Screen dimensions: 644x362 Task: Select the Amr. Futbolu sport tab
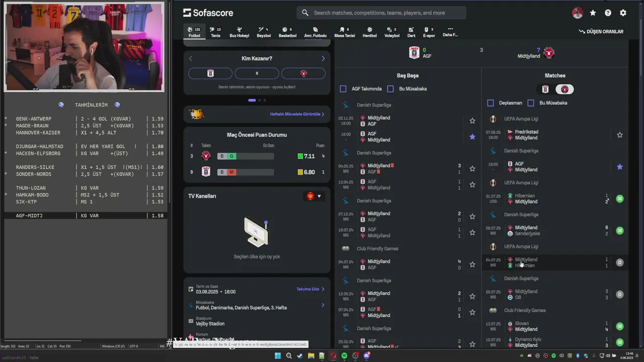[x=315, y=32]
